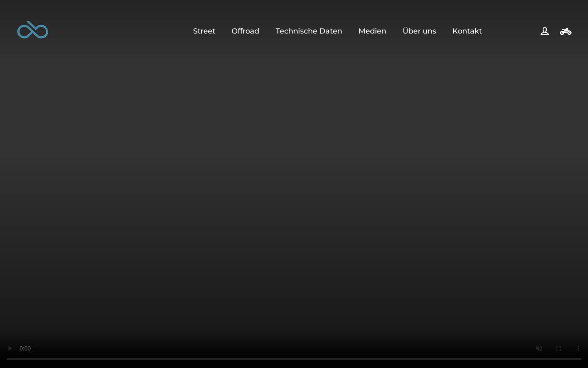
Task: Unmute the video audio
Action: [539, 348]
